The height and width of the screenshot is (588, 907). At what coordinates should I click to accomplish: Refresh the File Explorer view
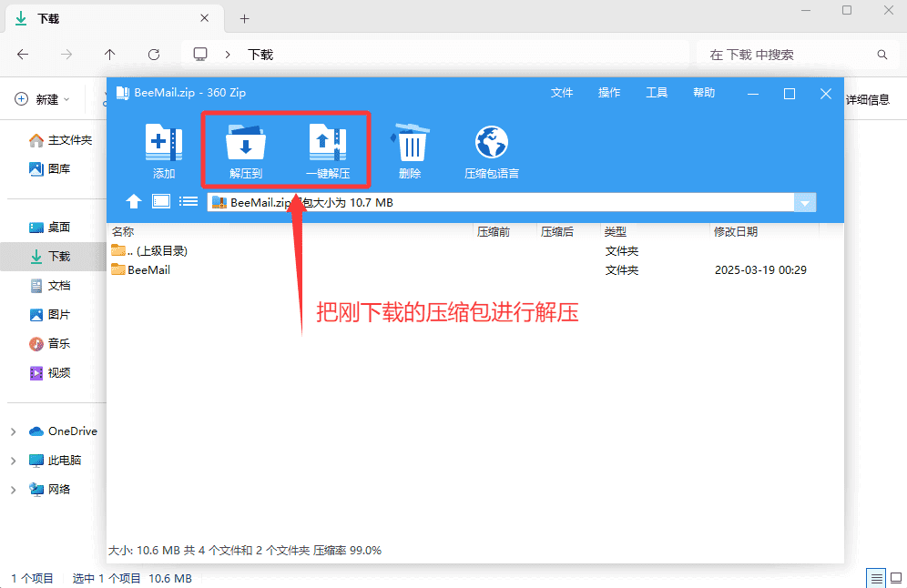[x=154, y=55]
